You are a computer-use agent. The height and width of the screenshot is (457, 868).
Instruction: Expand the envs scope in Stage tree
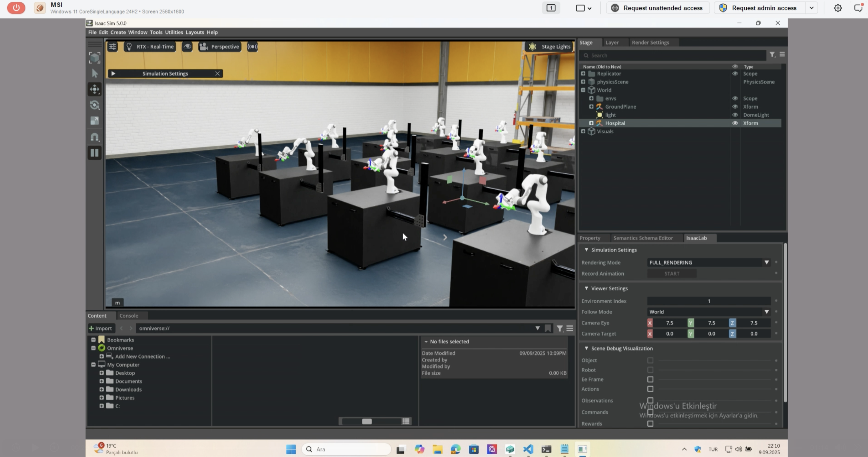point(591,98)
